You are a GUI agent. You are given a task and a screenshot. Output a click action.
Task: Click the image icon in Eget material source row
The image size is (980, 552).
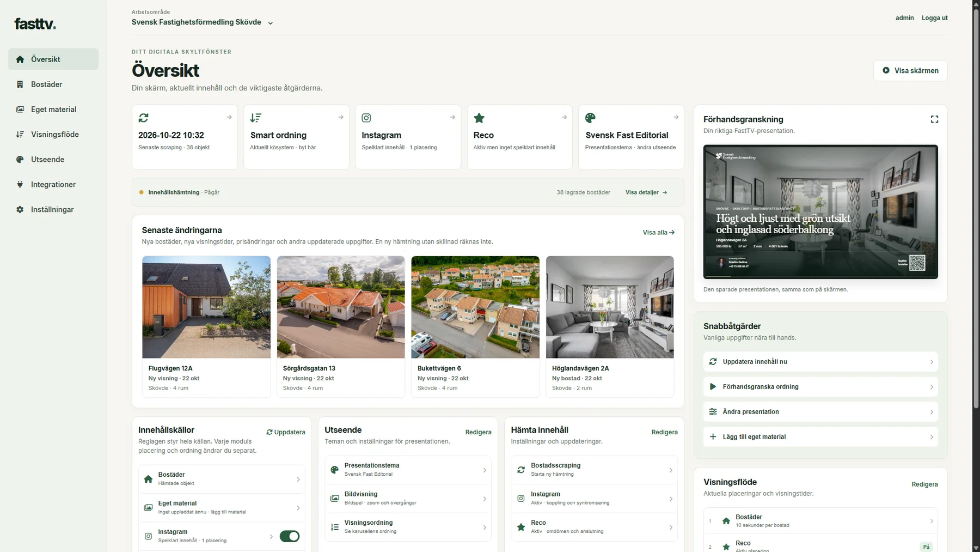pos(148,508)
